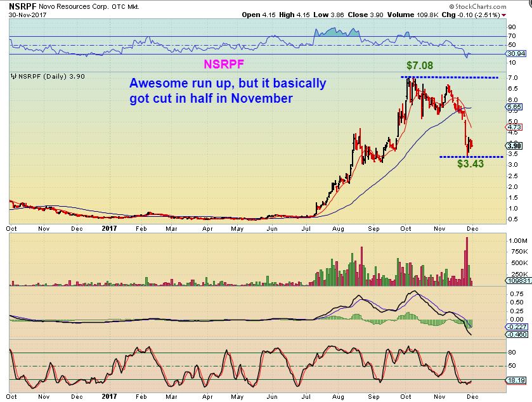Click the 70 label on RSI axis
Viewport: 532px width, 402px height.
[x=512, y=36]
